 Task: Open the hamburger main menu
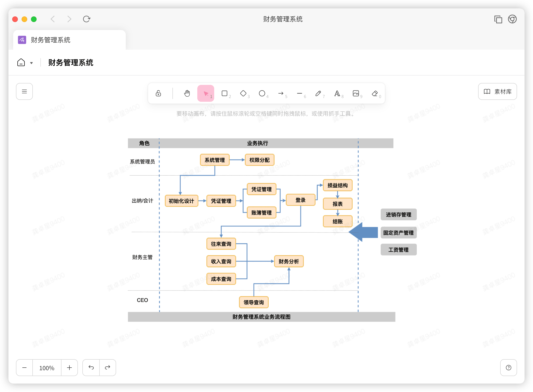point(24,91)
